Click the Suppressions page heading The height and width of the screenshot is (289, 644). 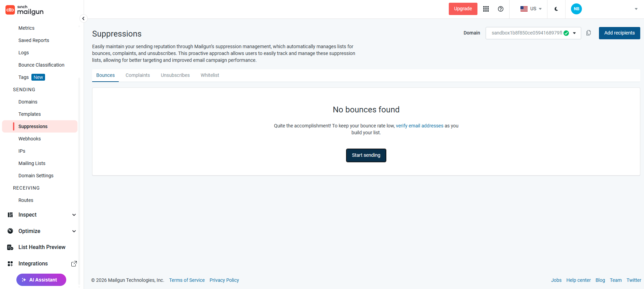117,34
